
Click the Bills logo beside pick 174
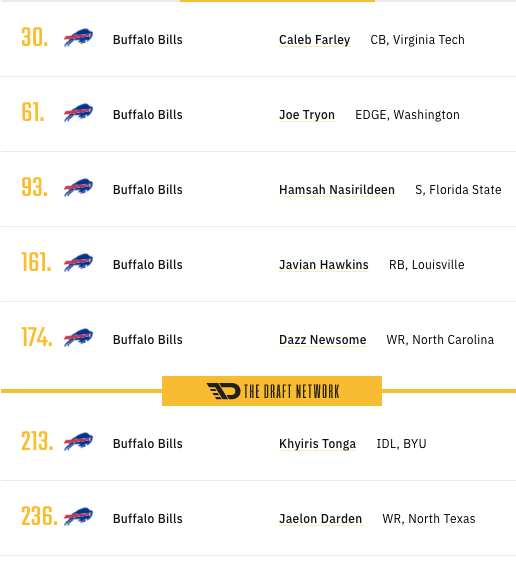(78, 338)
